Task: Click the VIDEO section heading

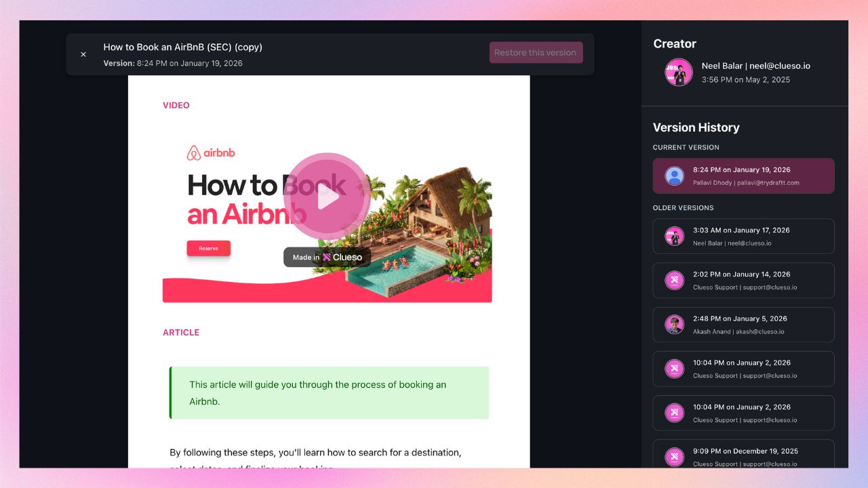Action: click(x=176, y=105)
